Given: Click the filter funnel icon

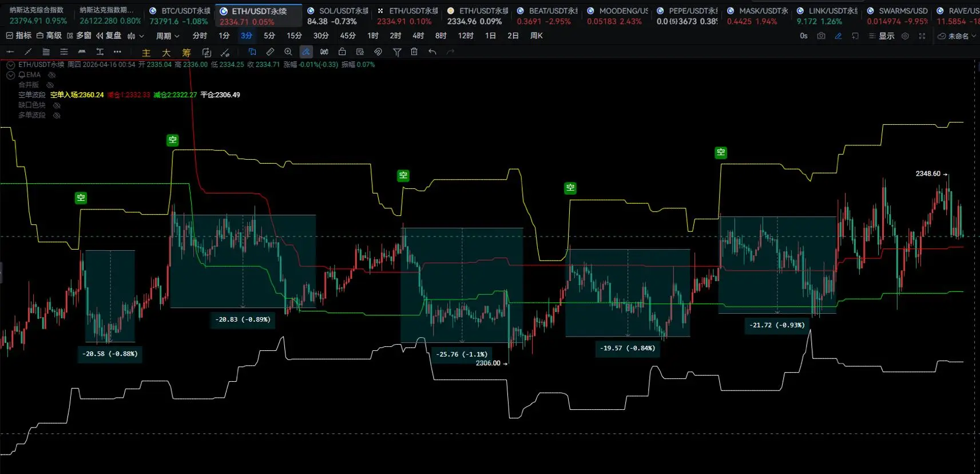Looking at the screenshot, I should click(x=397, y=52).
